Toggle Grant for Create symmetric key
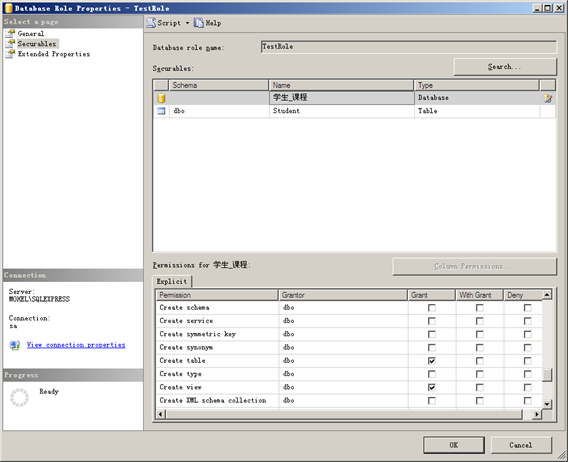The width and height of the screenshot is (568, 462). tap(432, 334)
